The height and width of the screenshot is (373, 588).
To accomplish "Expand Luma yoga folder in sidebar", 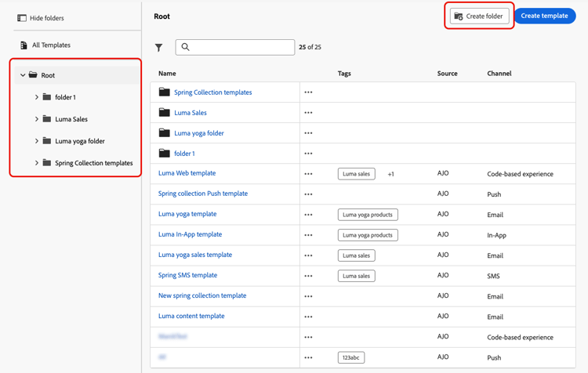I will coord(37,141).
